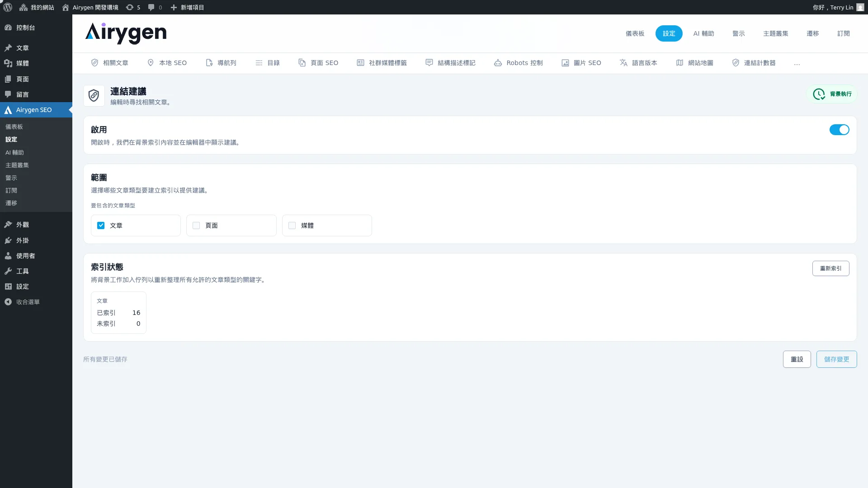Switch to the 目錄 tab
This screenshot has height=488, width=868.
coord(268,63)
